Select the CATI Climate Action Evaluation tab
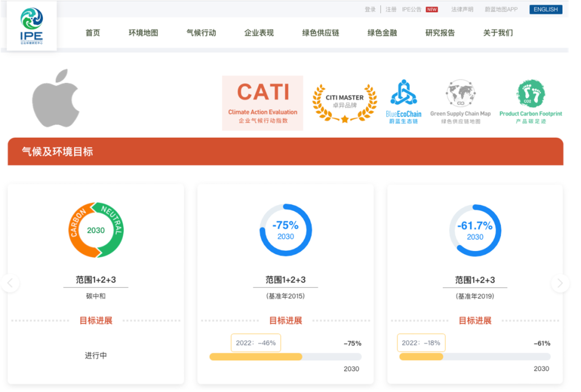Viewport: 581px width, 392px height. tap(263, 103)
